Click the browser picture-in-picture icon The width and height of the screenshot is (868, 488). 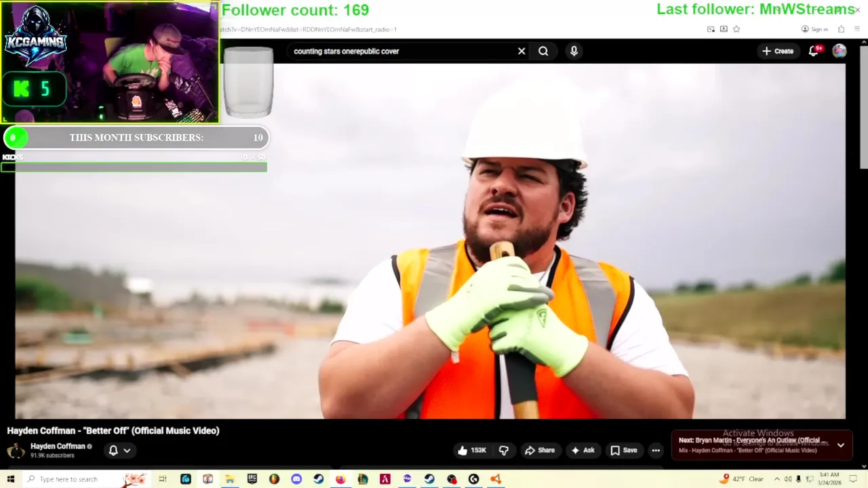[711, 29]
